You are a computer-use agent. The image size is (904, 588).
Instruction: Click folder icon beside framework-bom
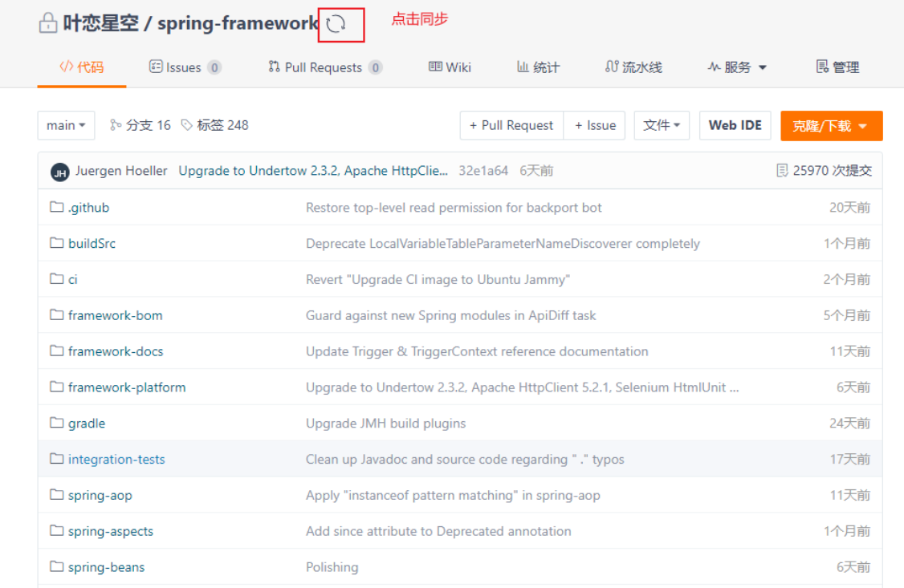pyautogui.click(x=56, y=314)
